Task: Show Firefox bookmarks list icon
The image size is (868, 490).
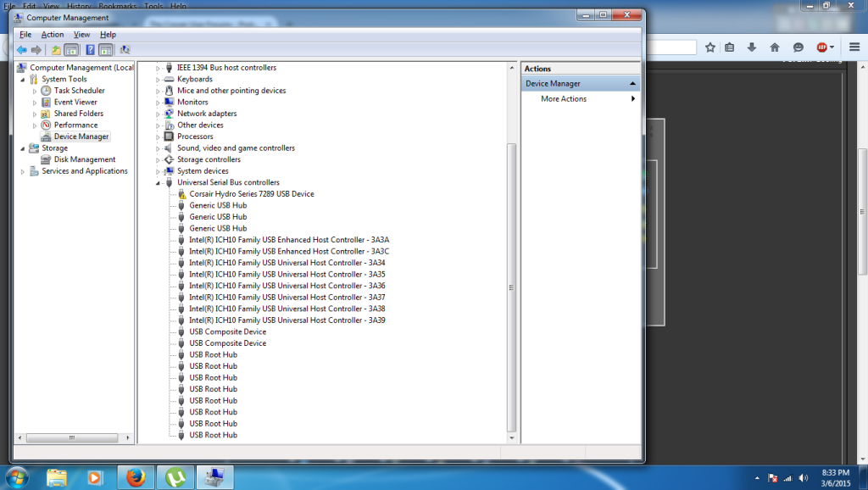Action: tap(730, 47)
